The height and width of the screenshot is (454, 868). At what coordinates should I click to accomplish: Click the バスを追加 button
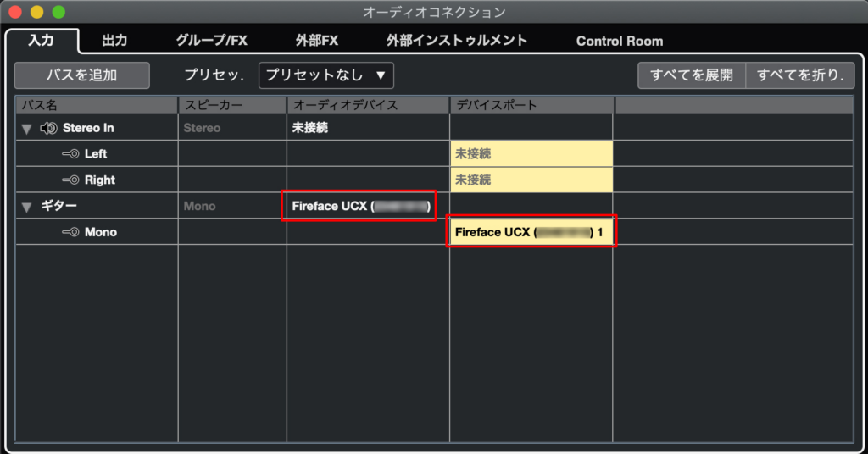pyautogui.click(x=81, y=75)
